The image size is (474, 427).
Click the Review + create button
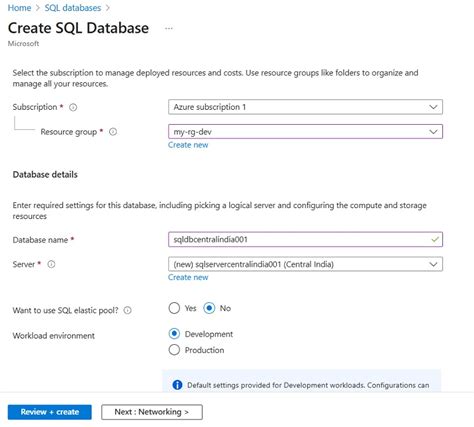(50, 412)
